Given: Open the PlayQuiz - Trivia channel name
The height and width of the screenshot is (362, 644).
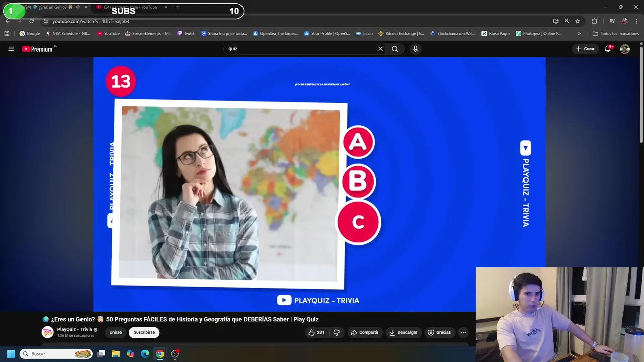Looking at the screenshot, I should coord(74,330).
